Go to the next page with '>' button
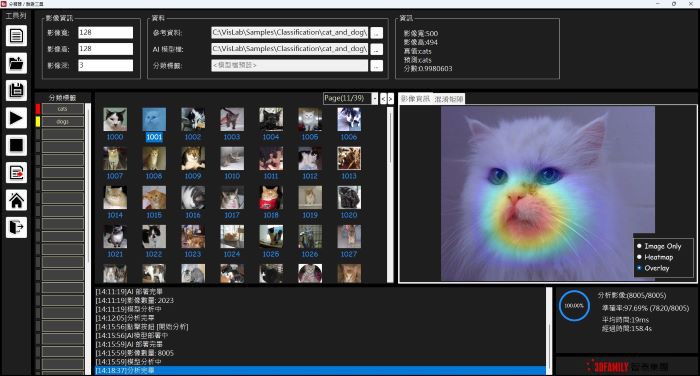The image size is (700, 376). pyautogui.click(x=391, y=98)
